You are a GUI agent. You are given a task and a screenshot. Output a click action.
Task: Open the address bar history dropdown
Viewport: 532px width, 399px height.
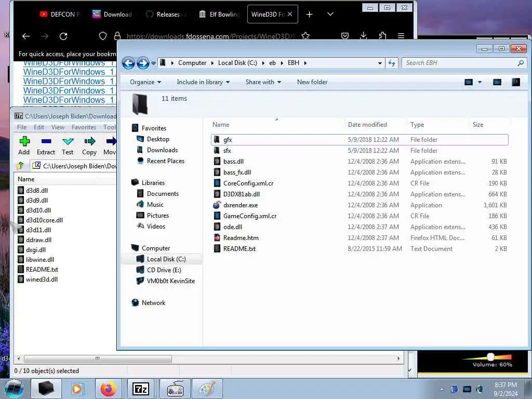380,63
